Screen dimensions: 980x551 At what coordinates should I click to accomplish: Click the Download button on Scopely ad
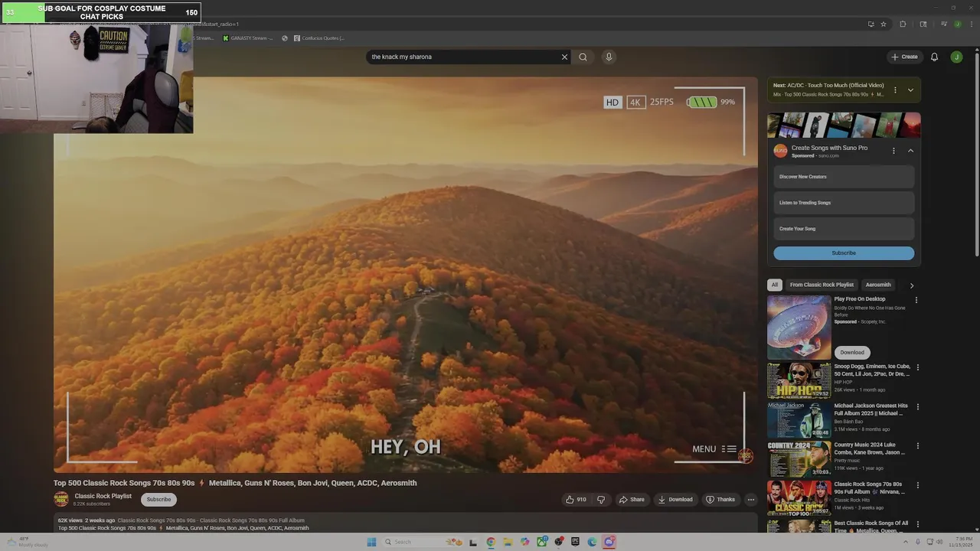[851, 352]
